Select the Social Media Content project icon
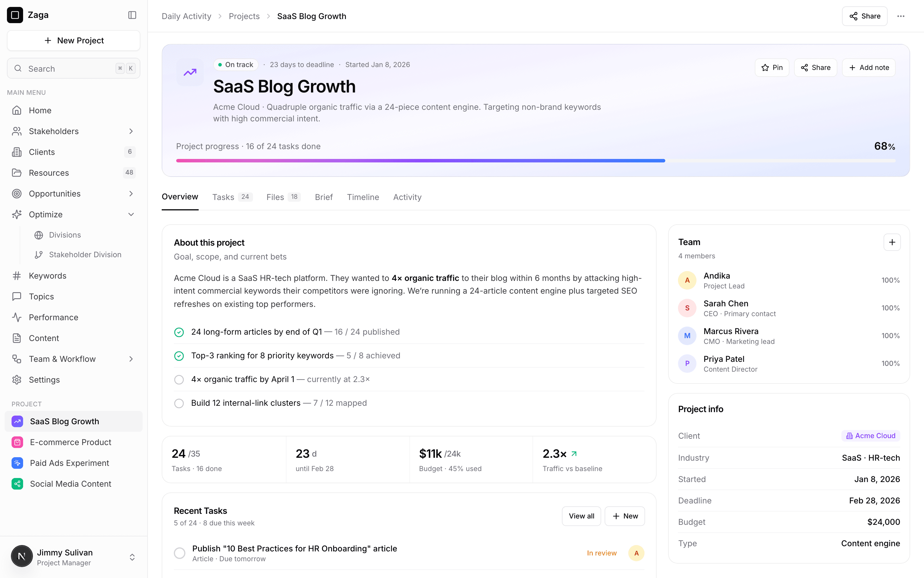This screenshot has width=924, height=578. [17, 484]
